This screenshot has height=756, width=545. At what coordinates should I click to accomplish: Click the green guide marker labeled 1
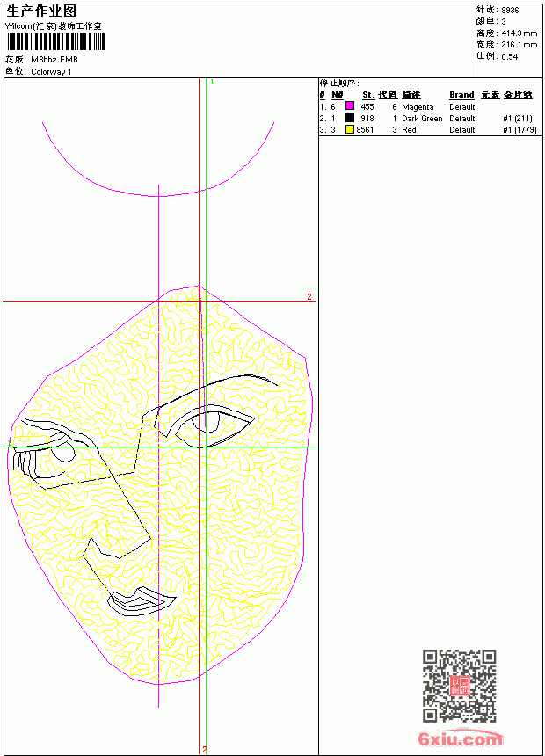click(212, 83)
